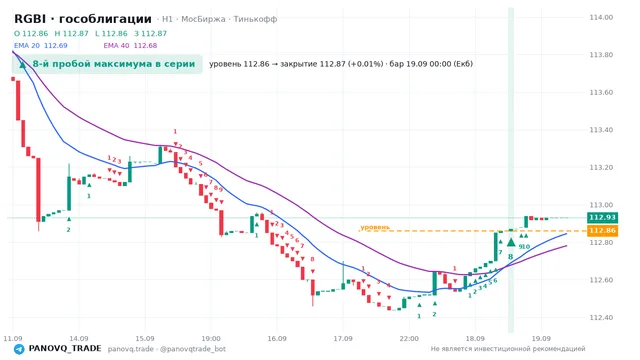The width and height of the screenshot is (640, 360).
Task: Open the @panovqtrade_bot link
Action: click(x=193, y=349)
